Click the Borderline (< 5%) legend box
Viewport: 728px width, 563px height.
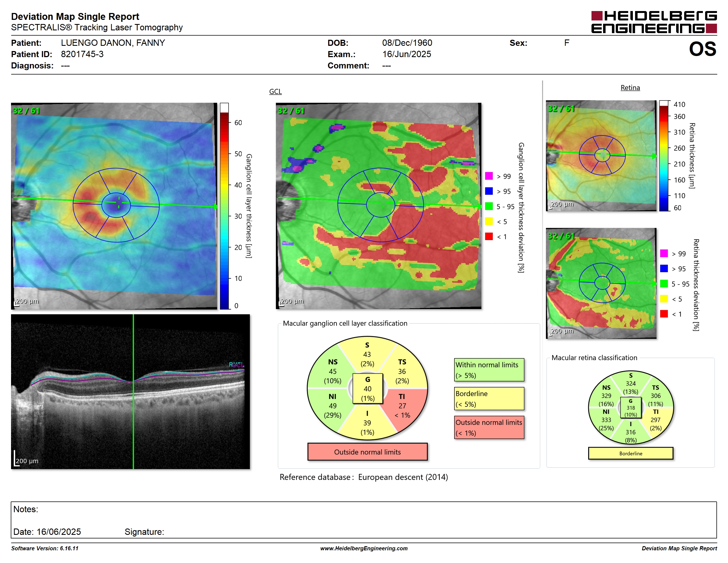coord(489,399)
